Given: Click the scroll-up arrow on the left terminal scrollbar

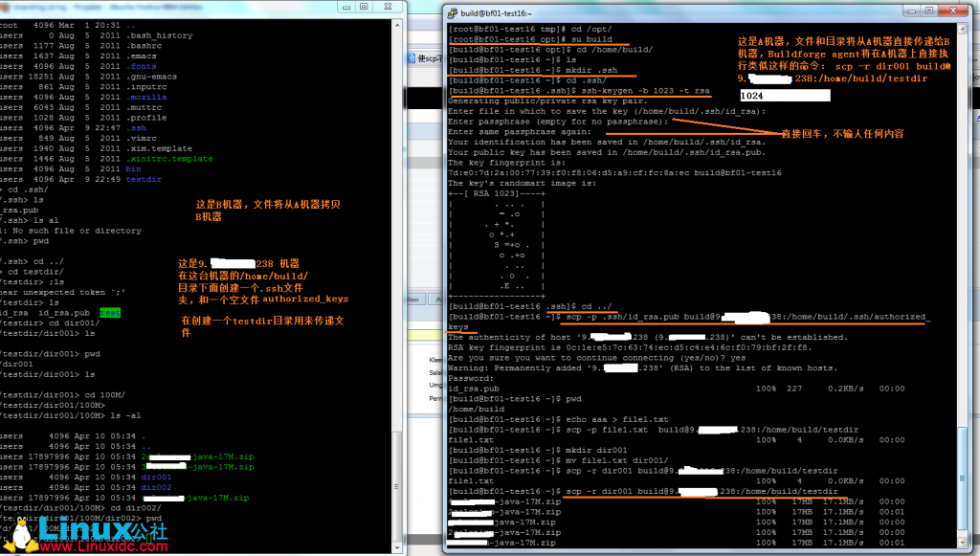Looking at the screenshot, I should click(396, 26).
